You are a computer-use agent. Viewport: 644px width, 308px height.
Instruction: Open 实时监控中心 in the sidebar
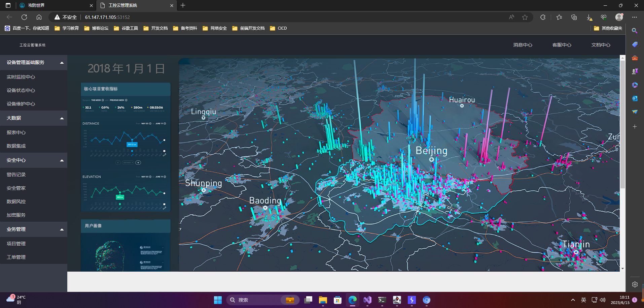click(x=21, y=77)
